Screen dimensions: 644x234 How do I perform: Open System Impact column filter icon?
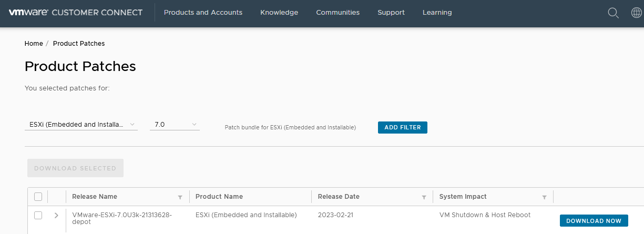(545, 197)
